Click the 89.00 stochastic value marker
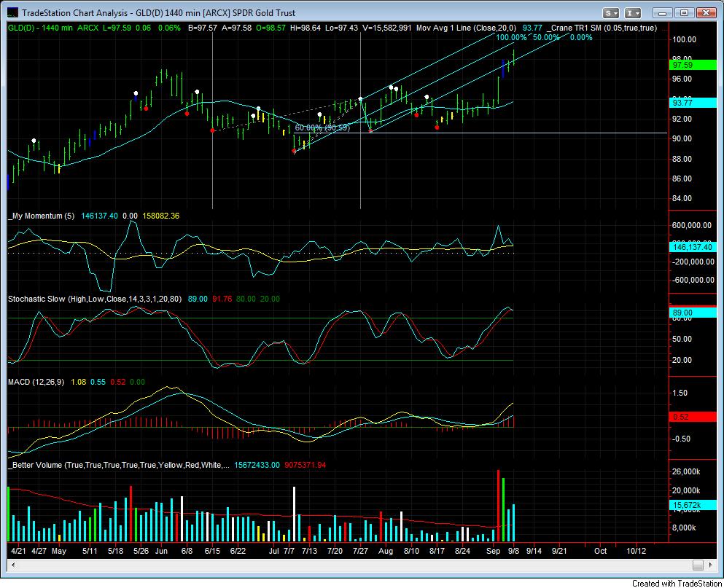 point(693,313)
